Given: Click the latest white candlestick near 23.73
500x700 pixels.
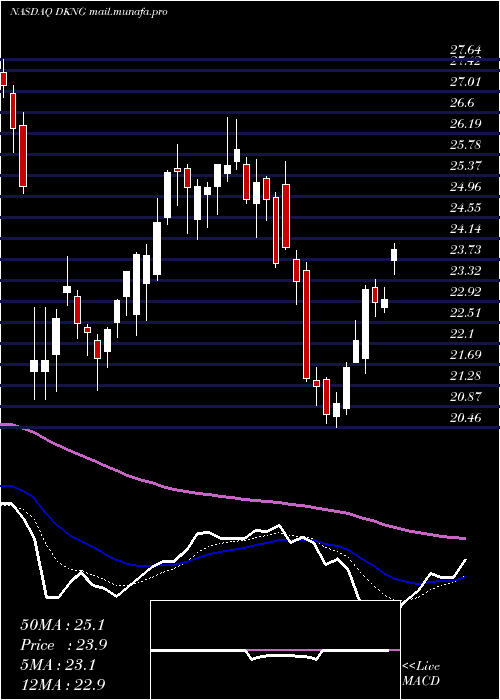Looking at the screenshot, I should (394, 255).
